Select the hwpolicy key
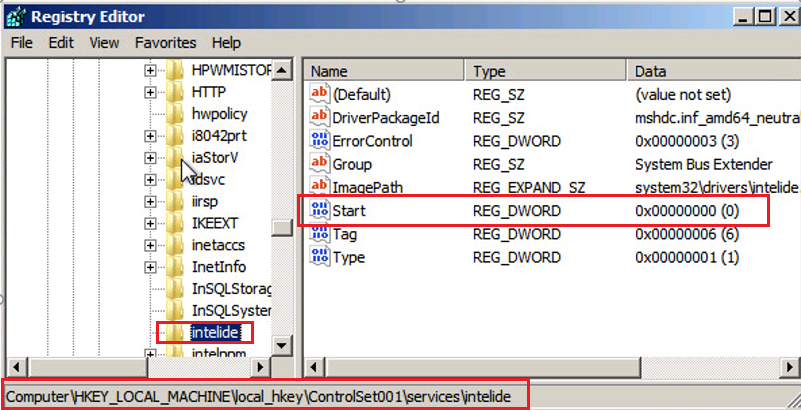 [220, 113]
